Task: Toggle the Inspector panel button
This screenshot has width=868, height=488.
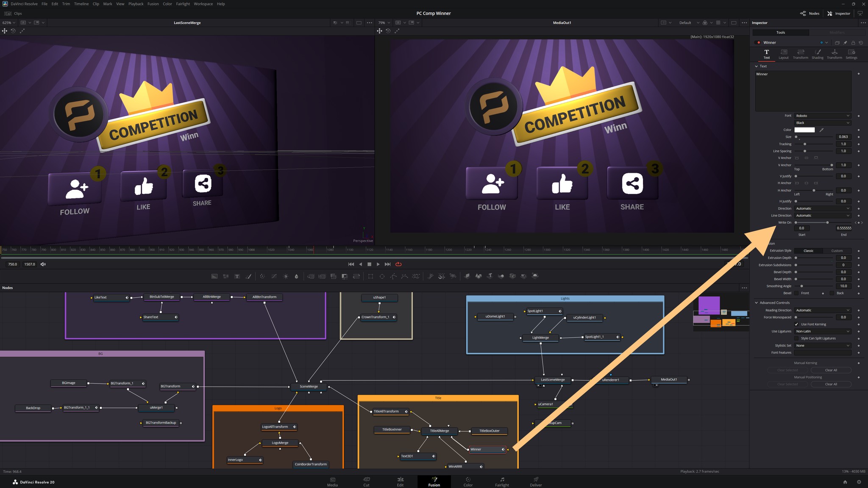Action: (x=839, y=14)
